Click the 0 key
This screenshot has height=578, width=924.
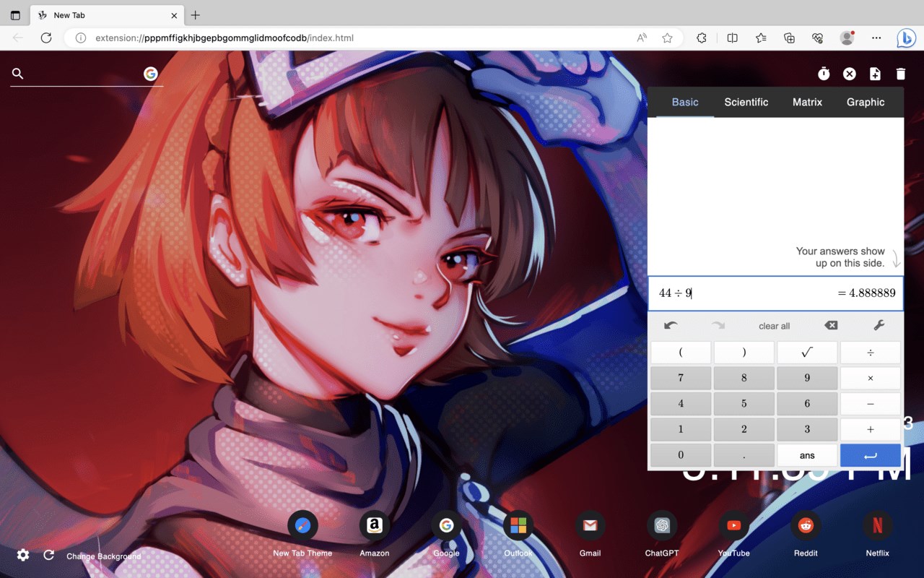[x=681, y=455]
